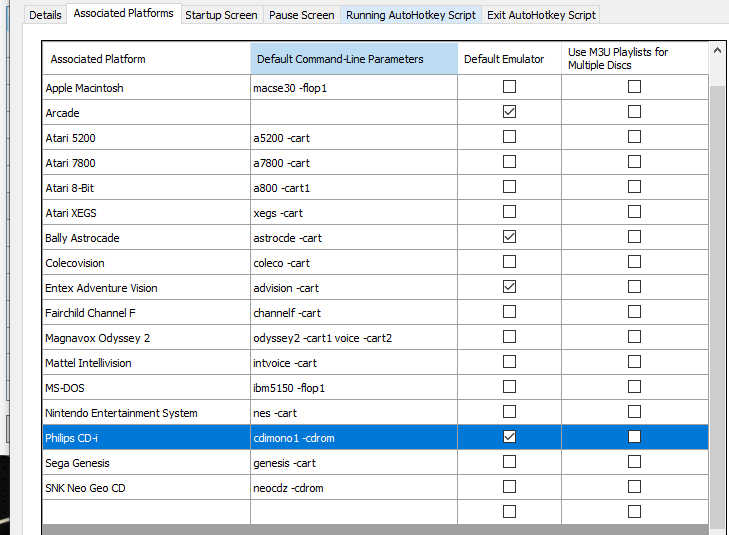Image resolution: width=729 pixels, height=535 pixels.
Task: Enable Default Emulator for Nintendo Entertainment System
Action: (510, 412)
